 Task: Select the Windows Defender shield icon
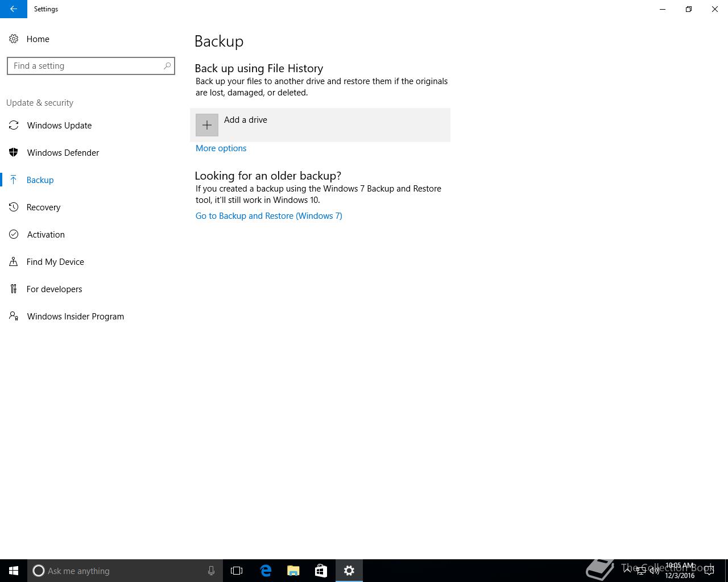[14, 152]
